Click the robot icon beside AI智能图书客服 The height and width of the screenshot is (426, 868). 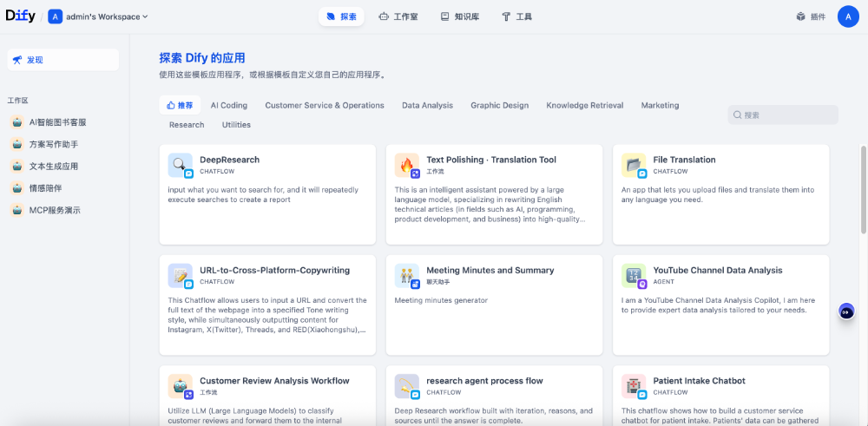tap(17, 122)
